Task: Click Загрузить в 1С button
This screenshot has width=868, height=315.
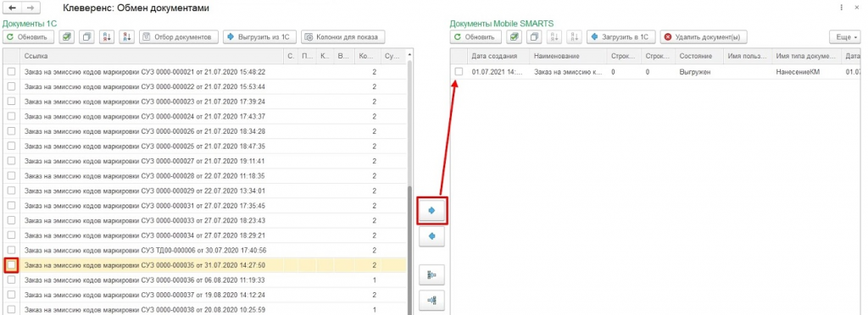Action: click(x=620, y=37)
